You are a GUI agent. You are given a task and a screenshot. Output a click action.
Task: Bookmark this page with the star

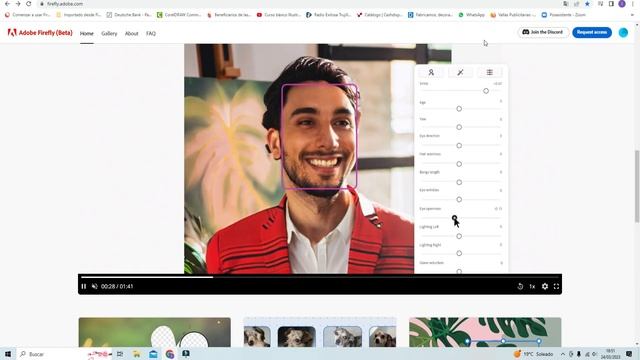pos(587,4)
